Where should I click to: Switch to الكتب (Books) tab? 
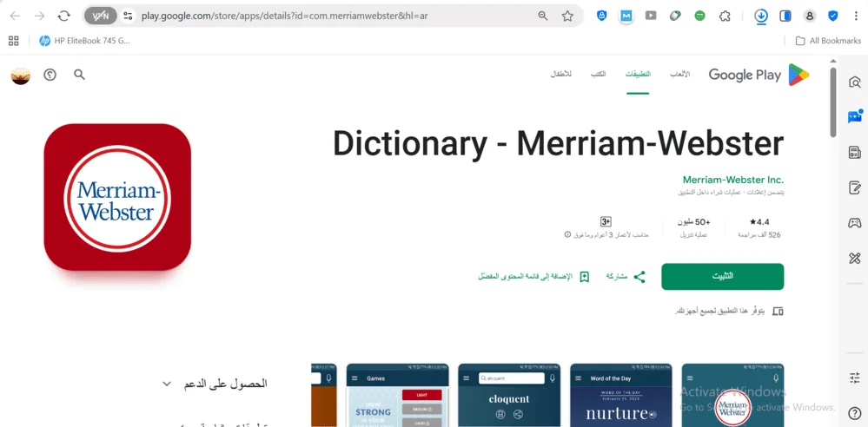(598, 74)
